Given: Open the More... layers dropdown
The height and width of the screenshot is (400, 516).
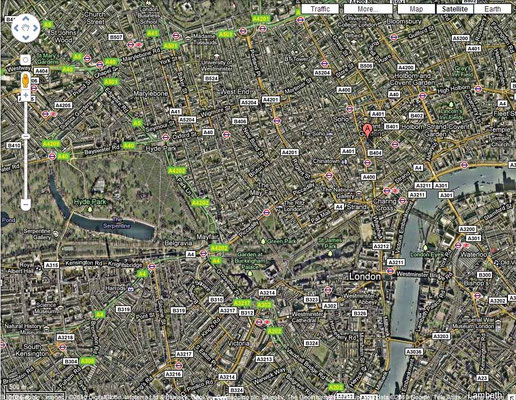Looking at the screenshot, I should [368, 9].
